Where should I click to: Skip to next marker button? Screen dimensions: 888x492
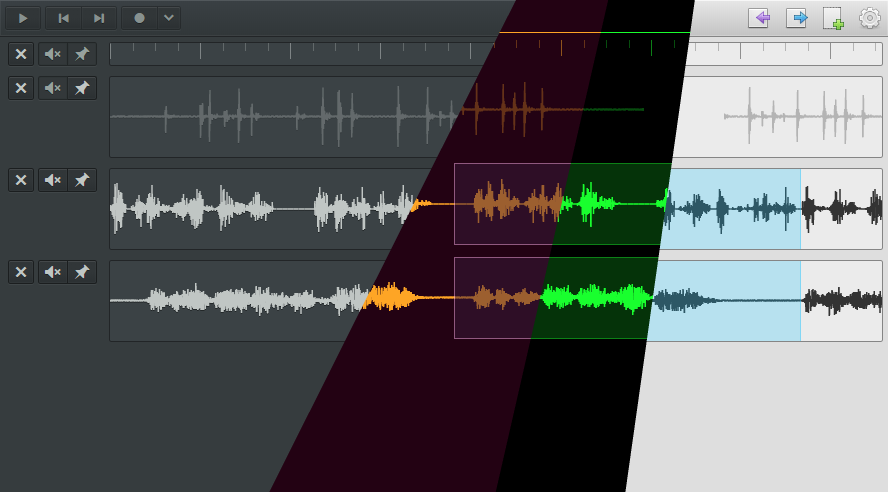99,18
